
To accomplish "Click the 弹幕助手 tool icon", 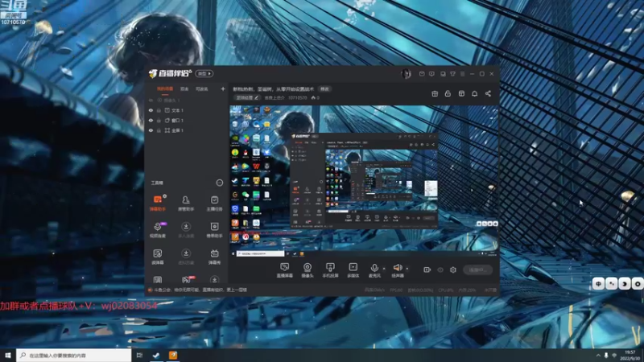I will [158, 200].
